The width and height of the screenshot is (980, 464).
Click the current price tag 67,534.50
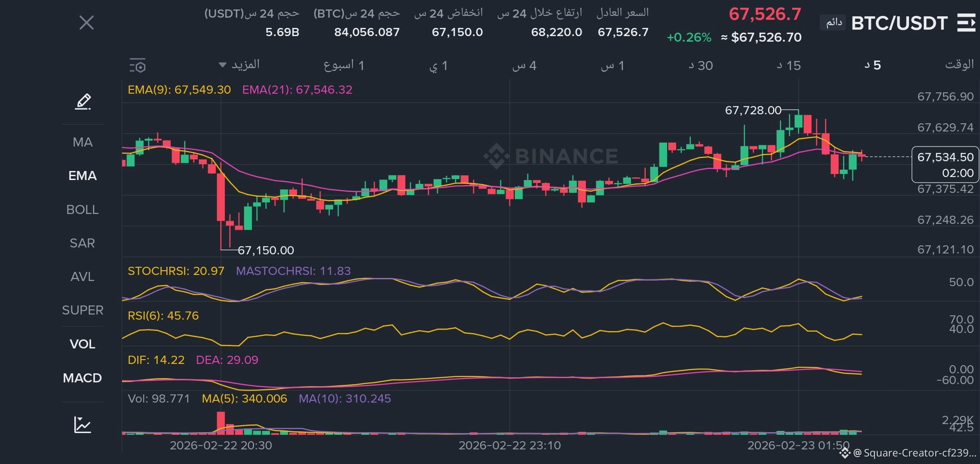[x=946, y=165]
